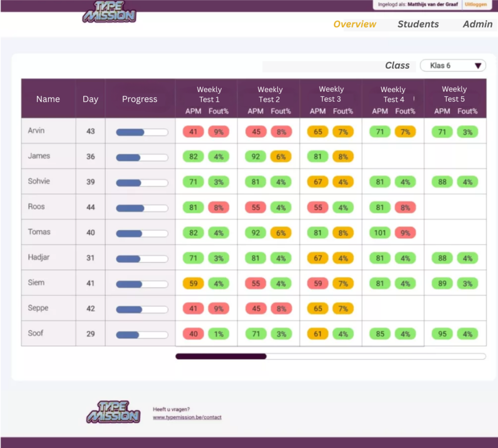Image resolution: width=498 pixels, height=448 pixels.
Task: Click the Type Mission logo in footer
Action: tap(113, 412)
